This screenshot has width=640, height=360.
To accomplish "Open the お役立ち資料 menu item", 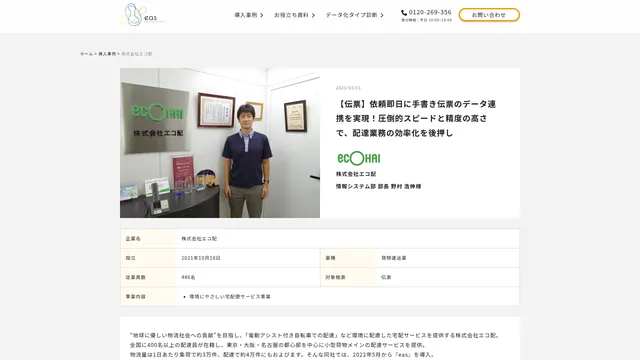I will point(291,15).
